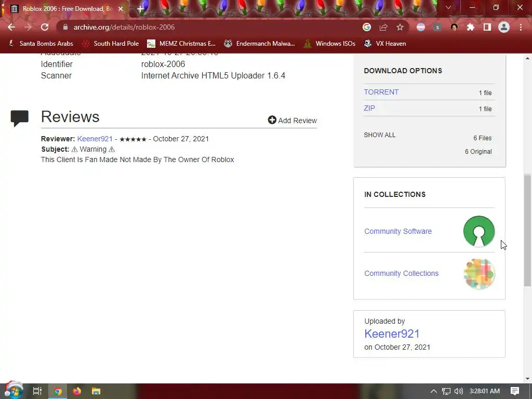The height and width of the screenshot is (399, 532).
Task: Download the ZIP file
Action: 369,108
